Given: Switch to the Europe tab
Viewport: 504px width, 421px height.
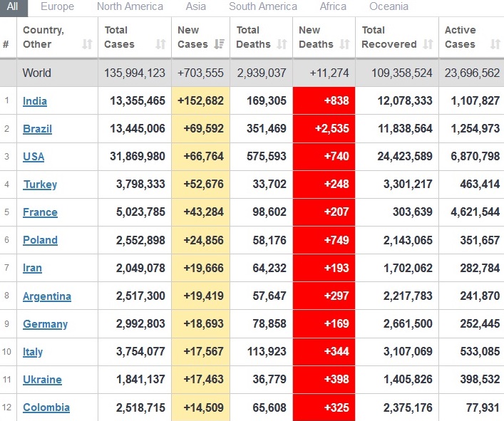Looking at the screenshot, I should coord(57,6).
